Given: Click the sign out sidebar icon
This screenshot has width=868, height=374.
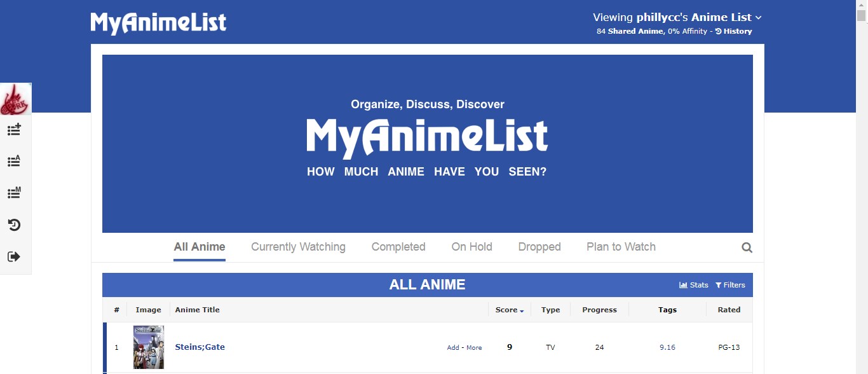Looking at the screenshot, I should [14, 256].
